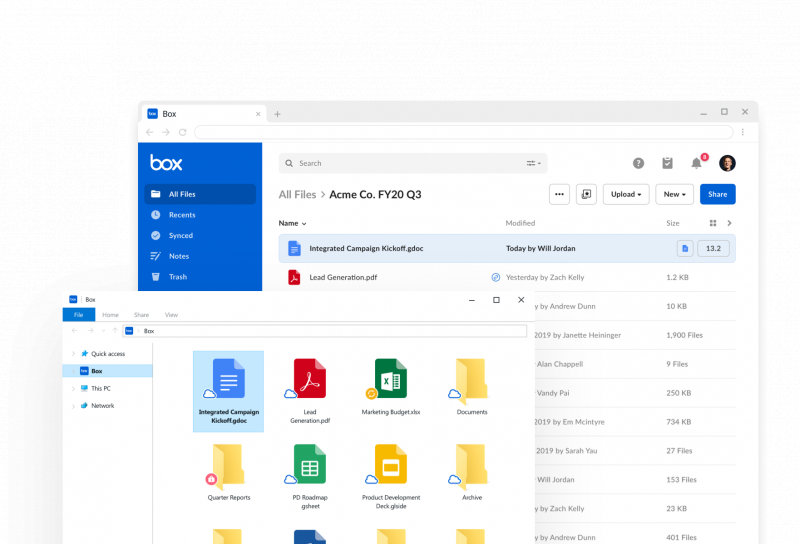This screenshot has width=800, height=544.
Task: Click the PDF icon in Lead Generation row
Action: coord(294,277)
